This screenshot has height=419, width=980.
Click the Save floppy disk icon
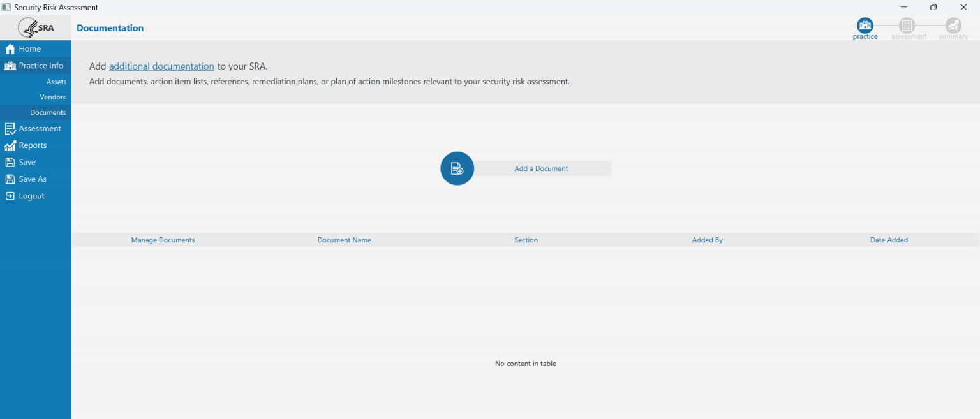[9, 161]
